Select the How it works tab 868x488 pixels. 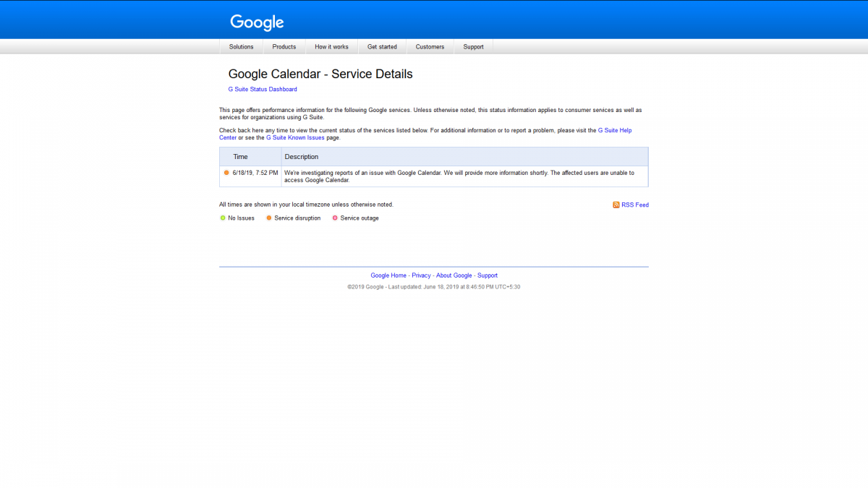tap(331, 47)
